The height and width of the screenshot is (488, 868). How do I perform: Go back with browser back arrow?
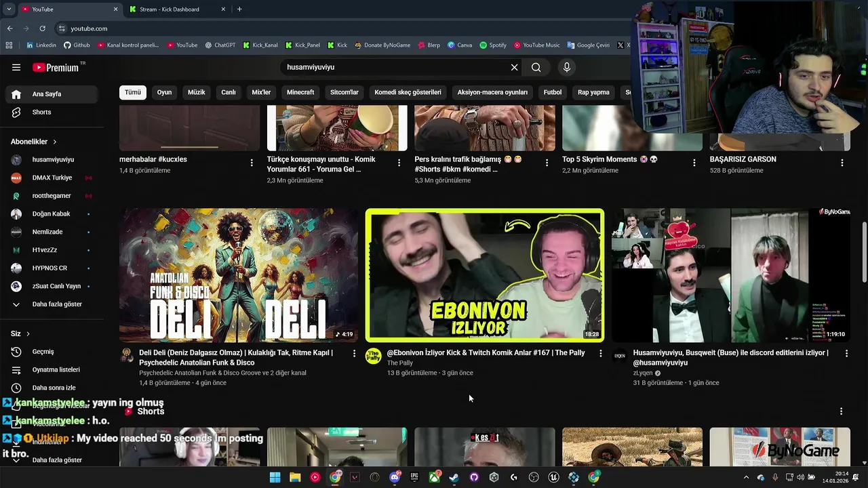(x=9, y=28)
